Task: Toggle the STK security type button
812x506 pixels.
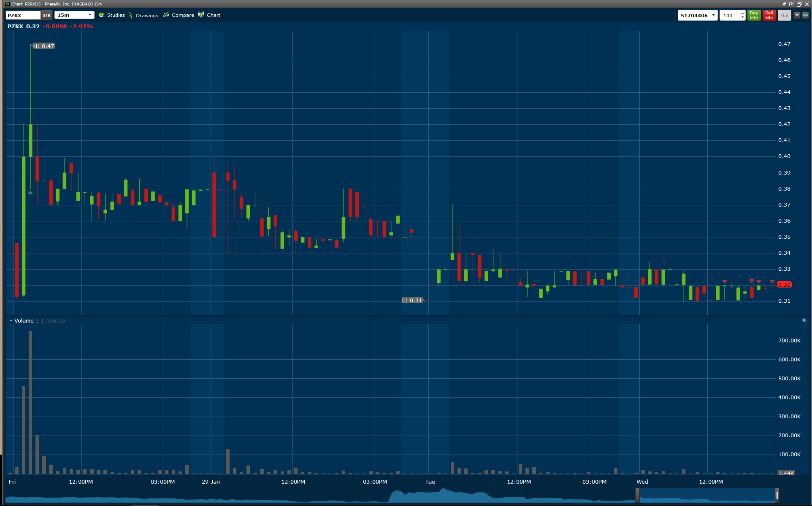Action: pyautogui.click(x=47, y=15)
